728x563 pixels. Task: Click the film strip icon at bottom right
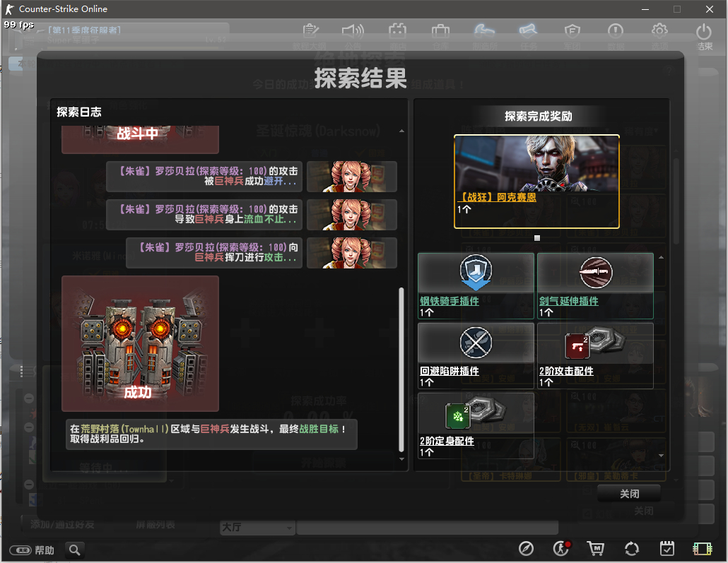703,549
